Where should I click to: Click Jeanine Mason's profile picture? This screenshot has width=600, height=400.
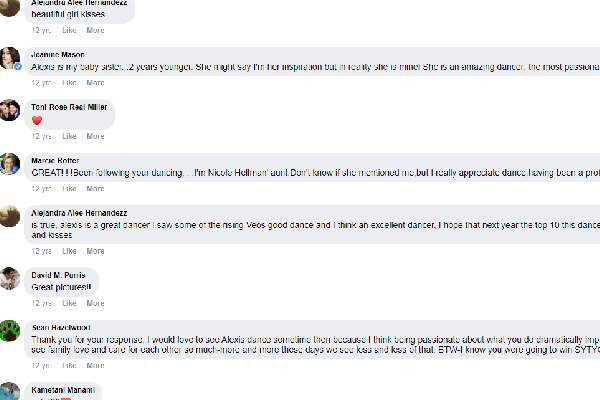coord(10,57)
